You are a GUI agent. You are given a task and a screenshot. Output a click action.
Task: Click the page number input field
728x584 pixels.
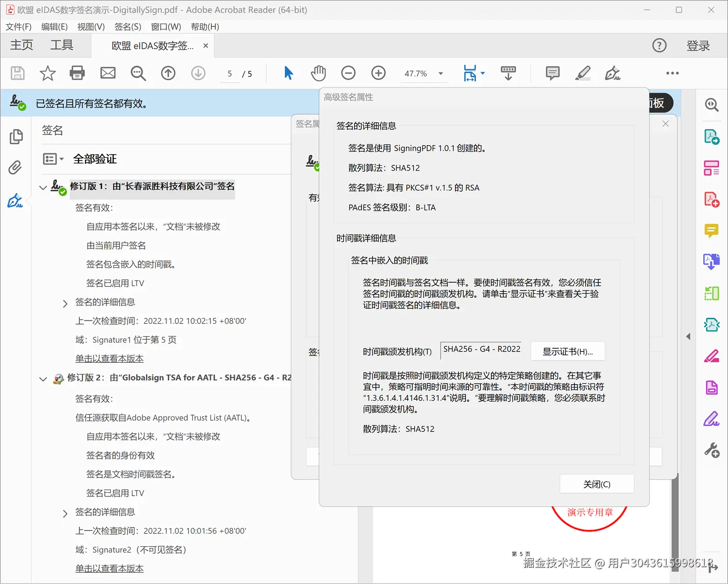tap(230, 73)
